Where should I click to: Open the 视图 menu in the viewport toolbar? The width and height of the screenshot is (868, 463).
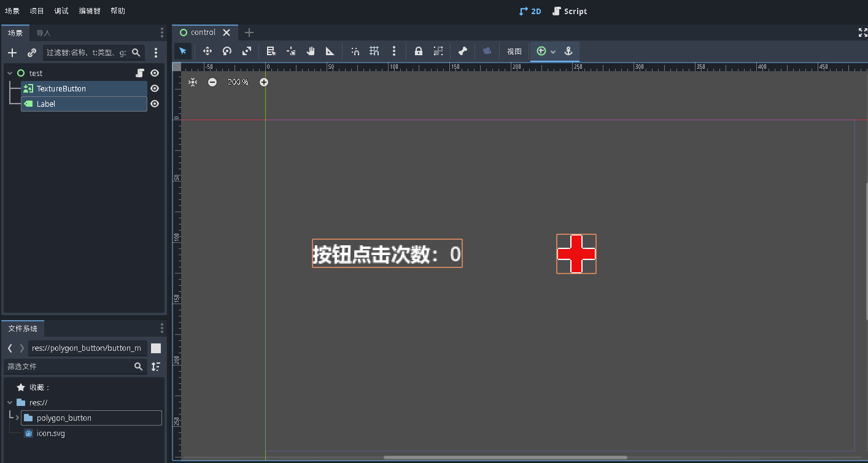(x=514, y=52)
